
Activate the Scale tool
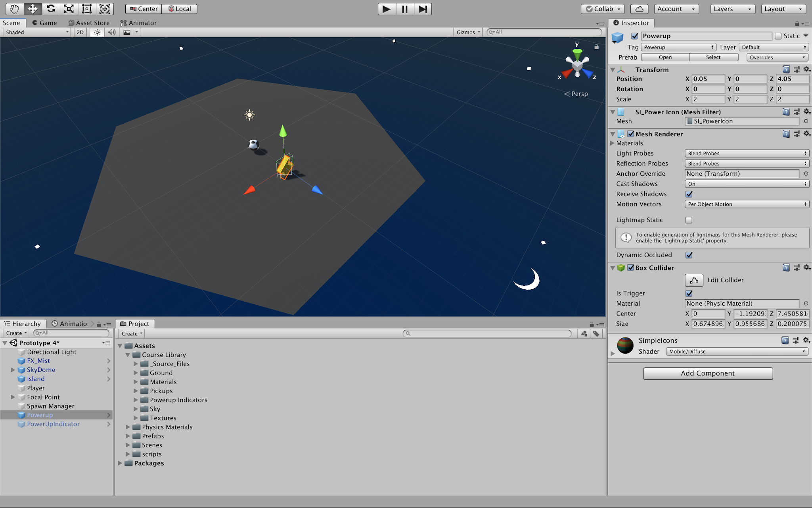69,8
